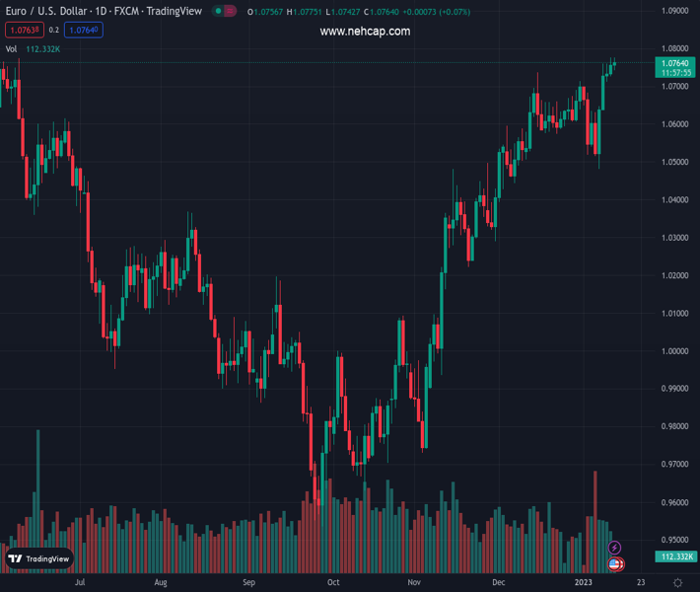
Task: Click the 0.2 spread value
Action: click(53, 31)
